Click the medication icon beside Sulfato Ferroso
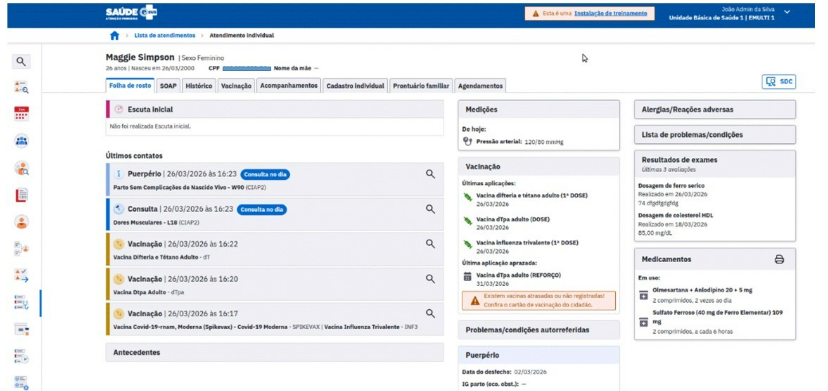Screen dimensions: 828x391 [643, 322]
